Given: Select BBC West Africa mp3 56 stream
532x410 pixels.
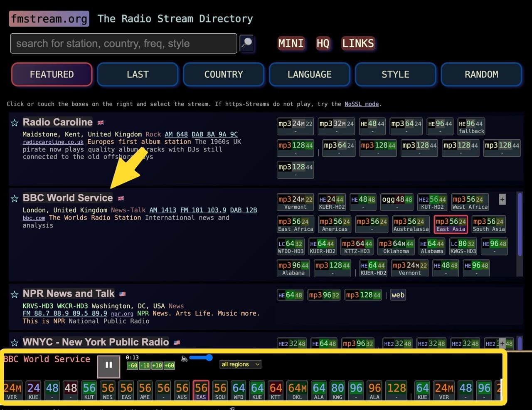Looking at the screenshot, I should click(x=470, y=202).
